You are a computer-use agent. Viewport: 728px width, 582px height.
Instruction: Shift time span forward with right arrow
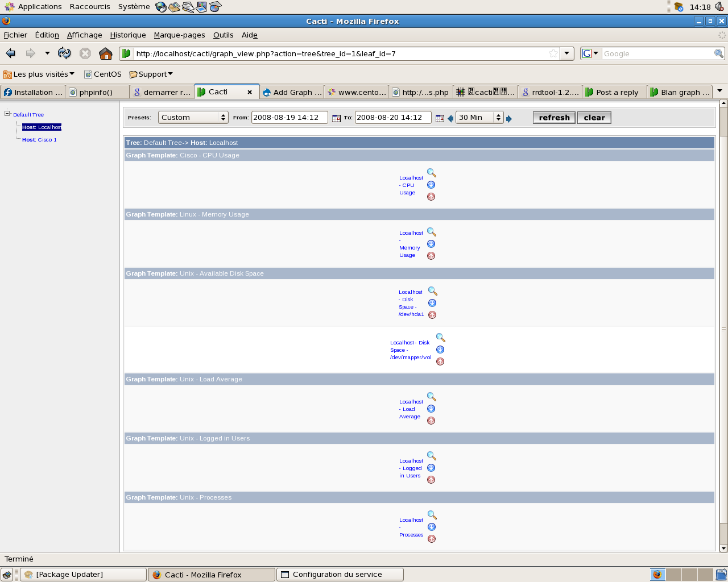[x=509, y=119]
